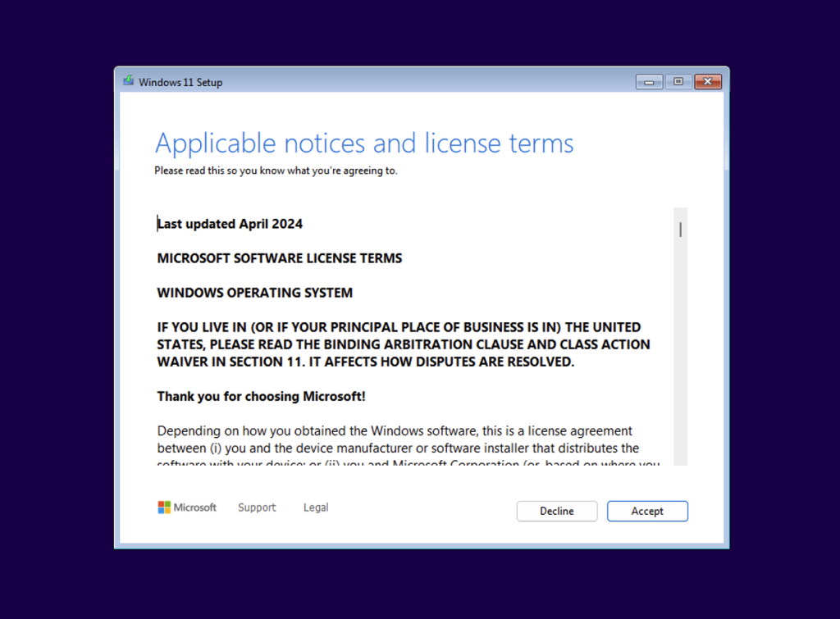Minimize the Windows 11 Setup window

649,82
